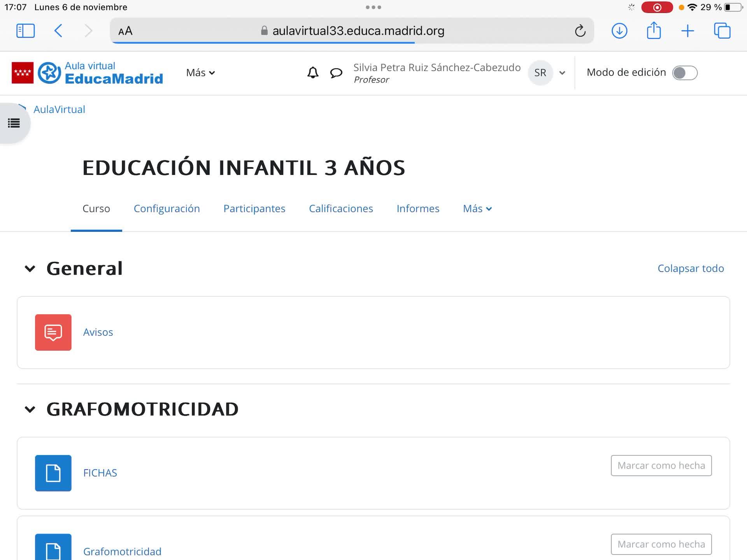The height and width of the screenshot is (560, 747).
Task: Open the messages speech bubble icon
Action: point(336,73)
